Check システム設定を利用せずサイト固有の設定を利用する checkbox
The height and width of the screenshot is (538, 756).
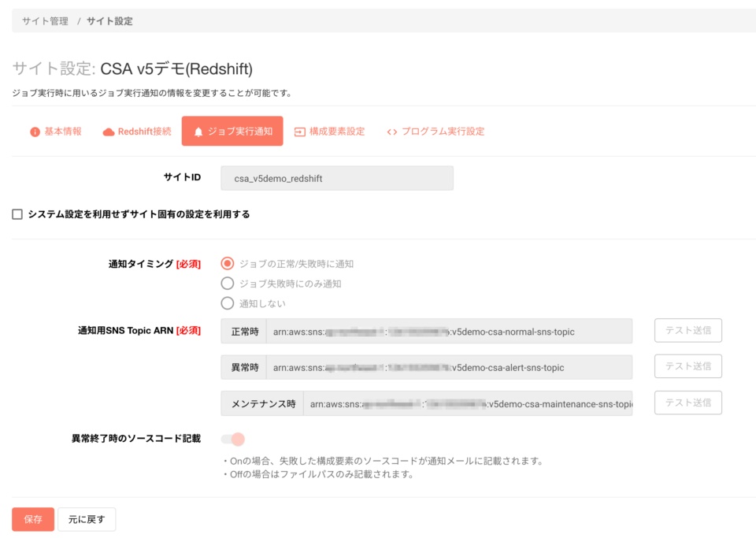[x=17, y=213]
